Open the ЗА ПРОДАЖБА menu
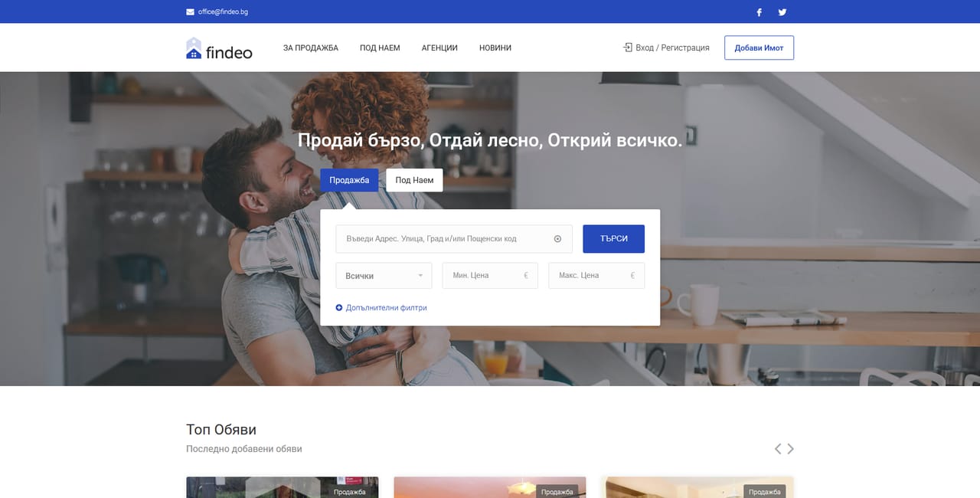This screenshot has height=498, width=980. point(311,48)
